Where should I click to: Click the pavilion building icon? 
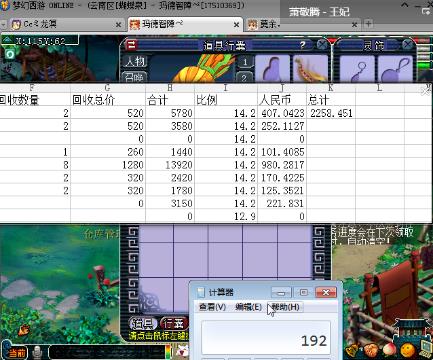[411, 330]
